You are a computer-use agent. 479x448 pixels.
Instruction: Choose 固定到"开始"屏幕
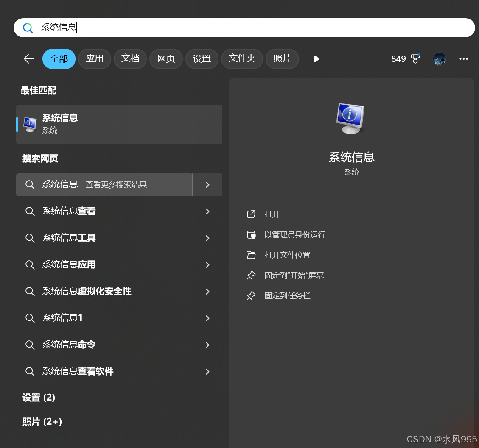pyautogui.click(x=294, y=275)
